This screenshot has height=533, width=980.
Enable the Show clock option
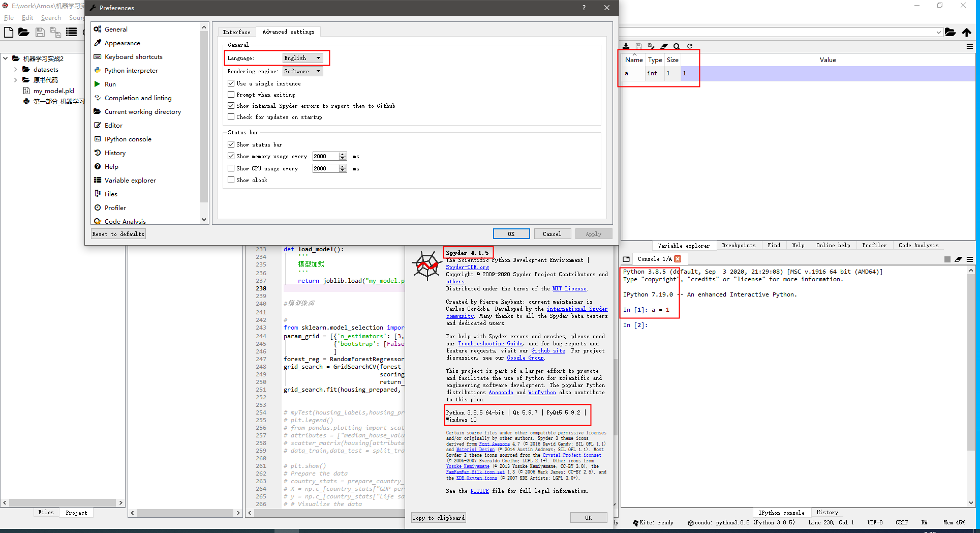coord(231,180)
